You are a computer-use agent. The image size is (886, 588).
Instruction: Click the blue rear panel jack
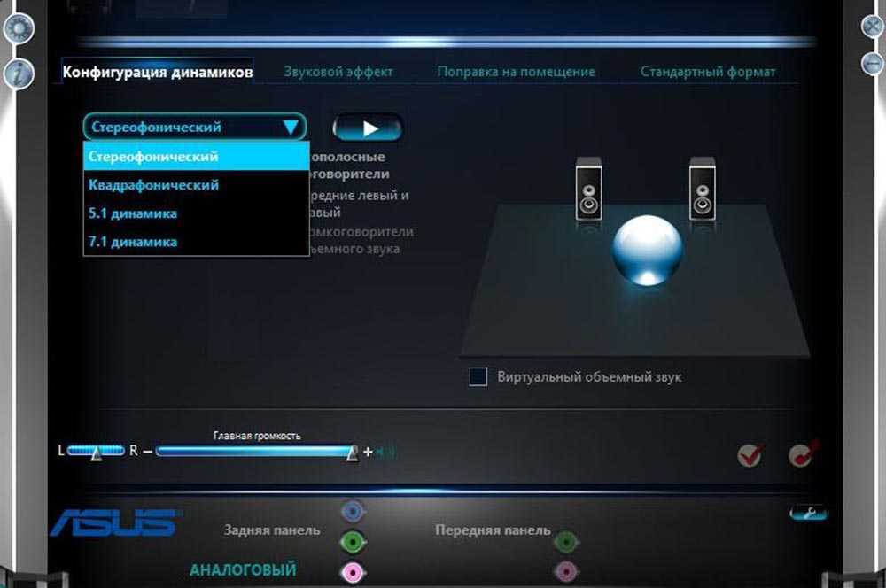click(353, 511)
